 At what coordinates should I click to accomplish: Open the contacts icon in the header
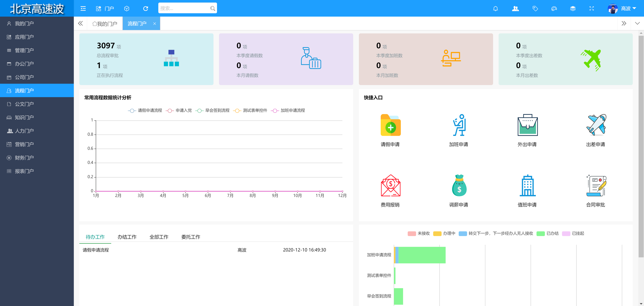pos(516,8)
